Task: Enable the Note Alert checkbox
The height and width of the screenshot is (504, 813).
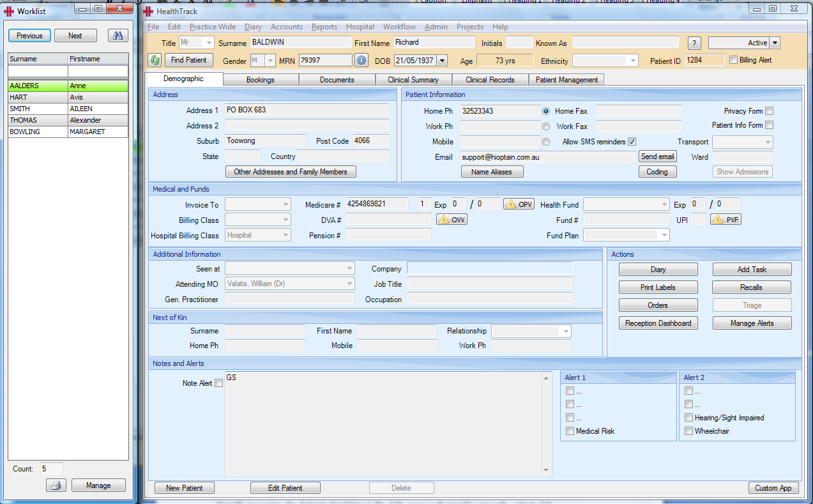Action: tap(219, 383)
